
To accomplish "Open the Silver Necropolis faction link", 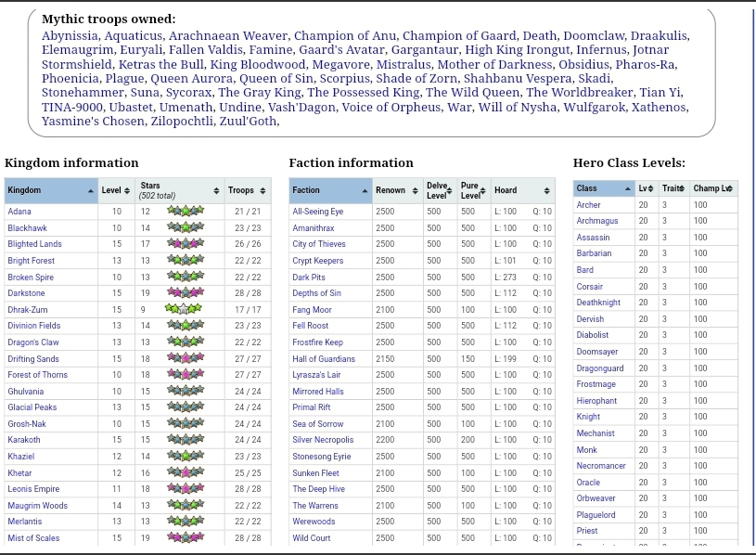I will (x=323, y=440).
